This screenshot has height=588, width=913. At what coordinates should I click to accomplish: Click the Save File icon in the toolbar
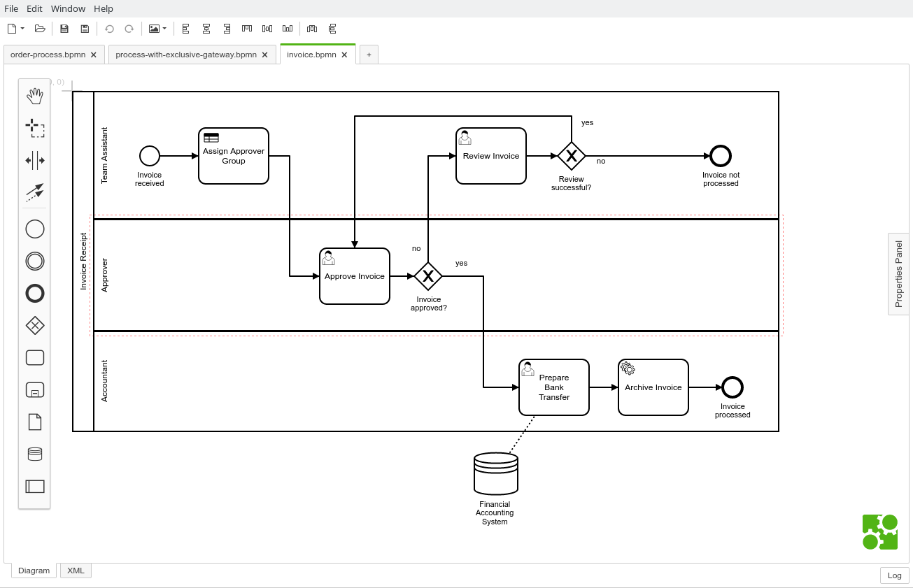click(64, 29)
